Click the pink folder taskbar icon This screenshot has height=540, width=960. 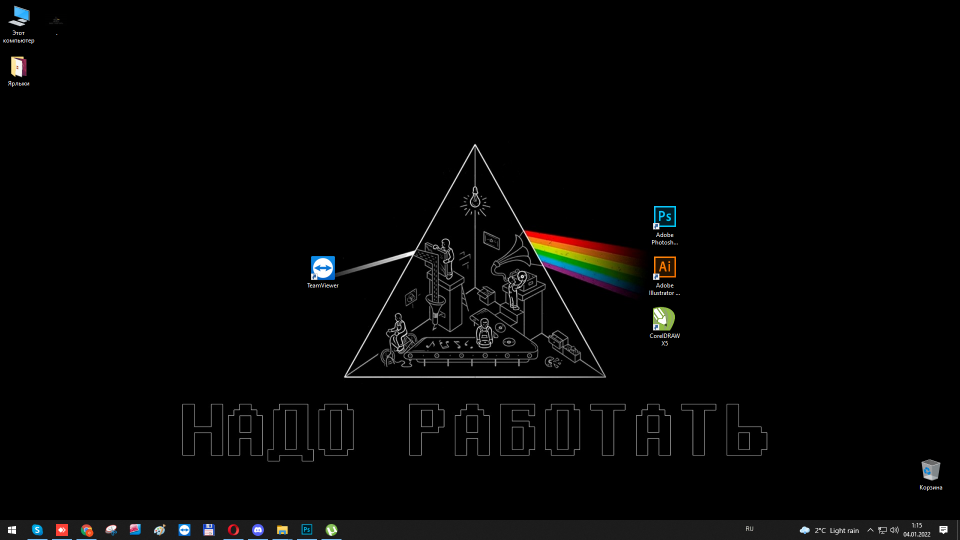click(135, 530)
